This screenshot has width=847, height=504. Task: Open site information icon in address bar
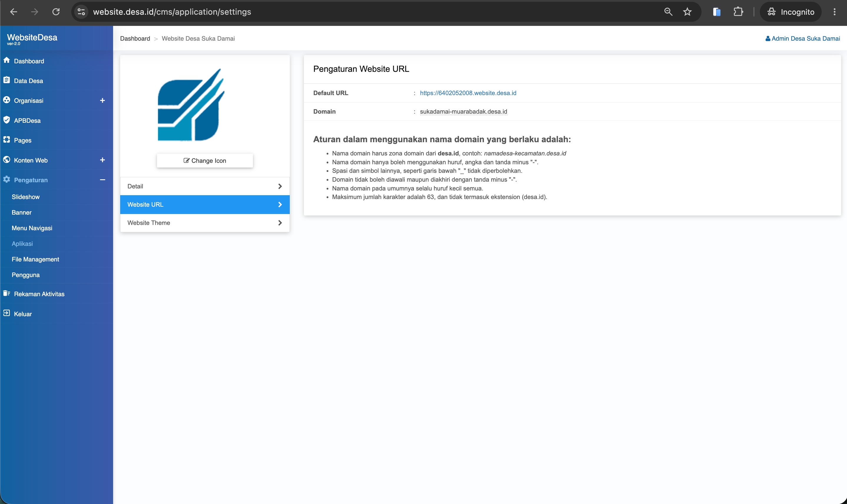(x=81, y=12)
